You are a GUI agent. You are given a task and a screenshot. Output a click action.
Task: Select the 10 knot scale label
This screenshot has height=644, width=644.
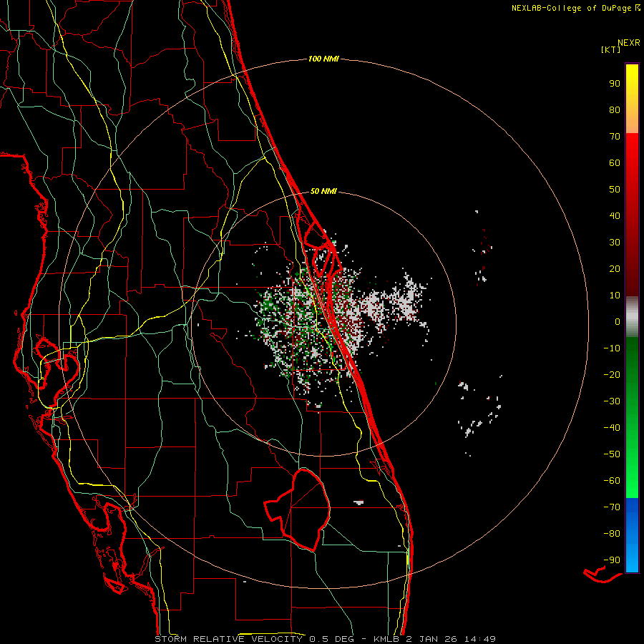(x=615, y=296)
